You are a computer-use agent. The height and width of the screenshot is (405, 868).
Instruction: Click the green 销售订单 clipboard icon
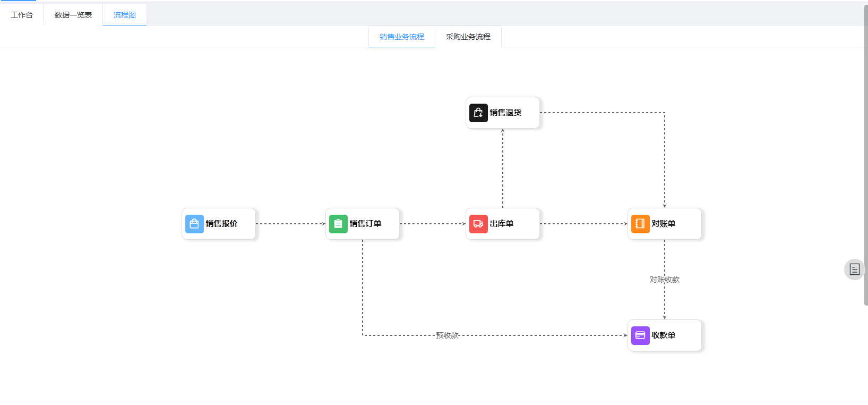pyautogui.click(x=338, y=224)
